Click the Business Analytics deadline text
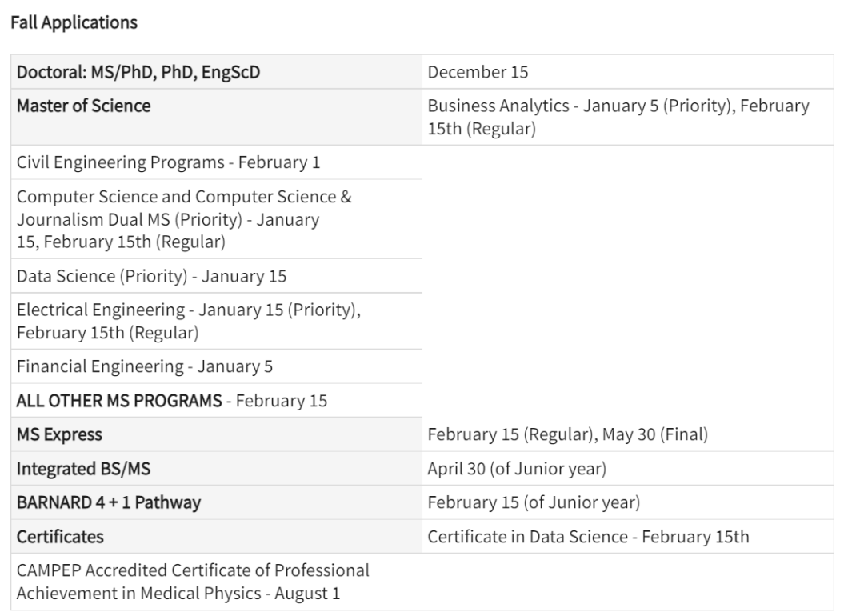 [x=618, y=117]
